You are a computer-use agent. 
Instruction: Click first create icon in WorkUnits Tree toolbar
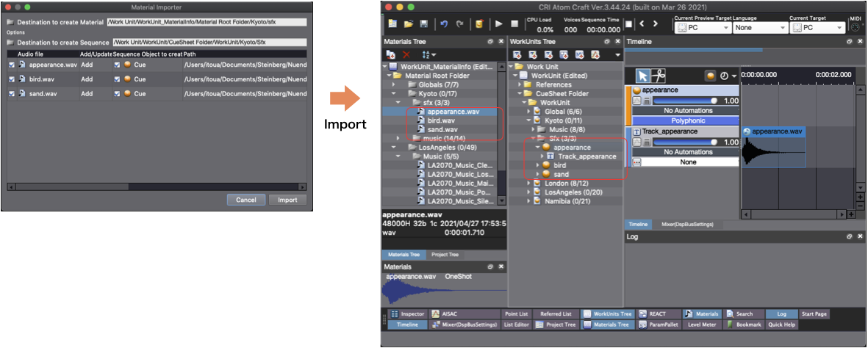(x=517, y=54)
